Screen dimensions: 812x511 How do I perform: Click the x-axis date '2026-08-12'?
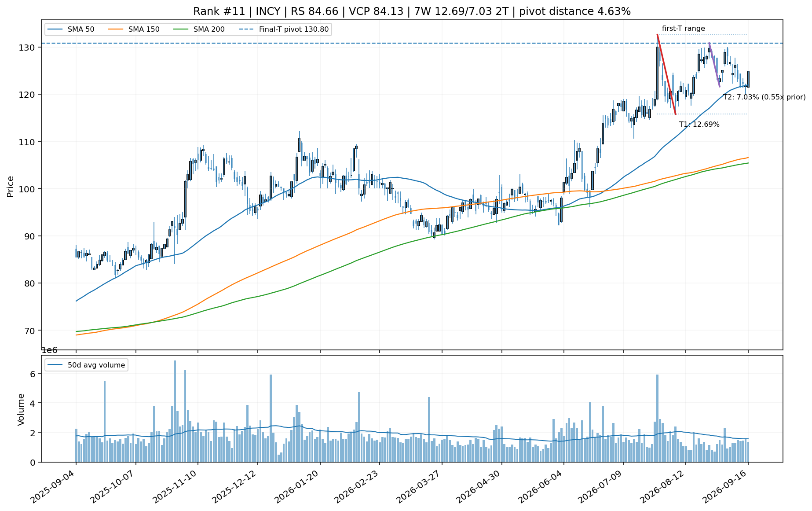pyautogui.click(x=663, y=487)
